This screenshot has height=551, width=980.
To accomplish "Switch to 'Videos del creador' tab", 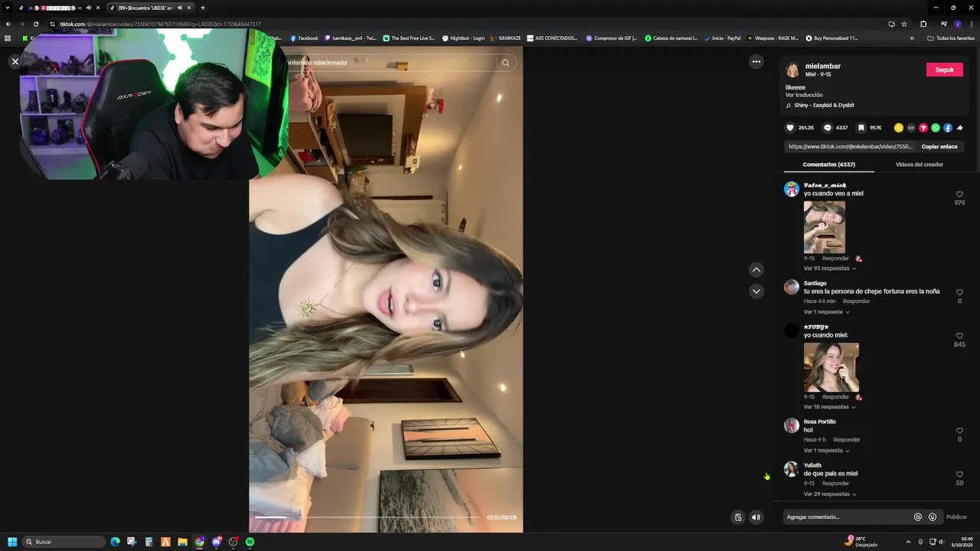I will point(919,165).
